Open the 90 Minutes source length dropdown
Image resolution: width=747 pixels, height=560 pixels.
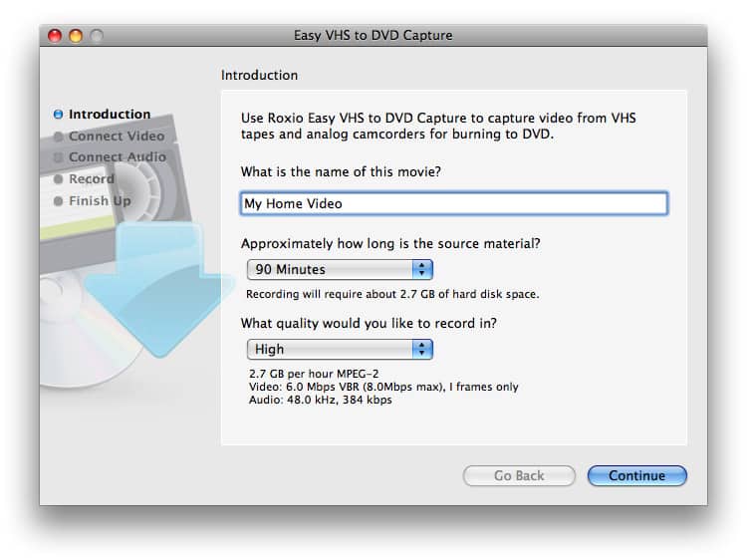point(340,269)
